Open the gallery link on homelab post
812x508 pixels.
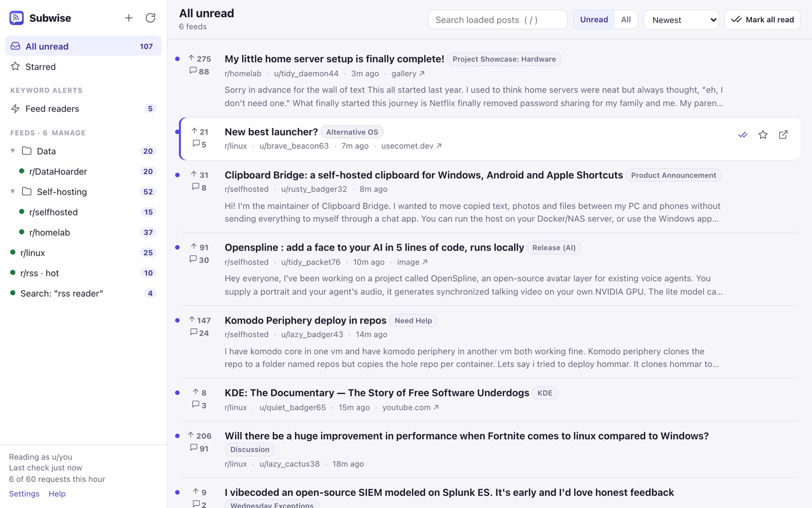(408, 74)
